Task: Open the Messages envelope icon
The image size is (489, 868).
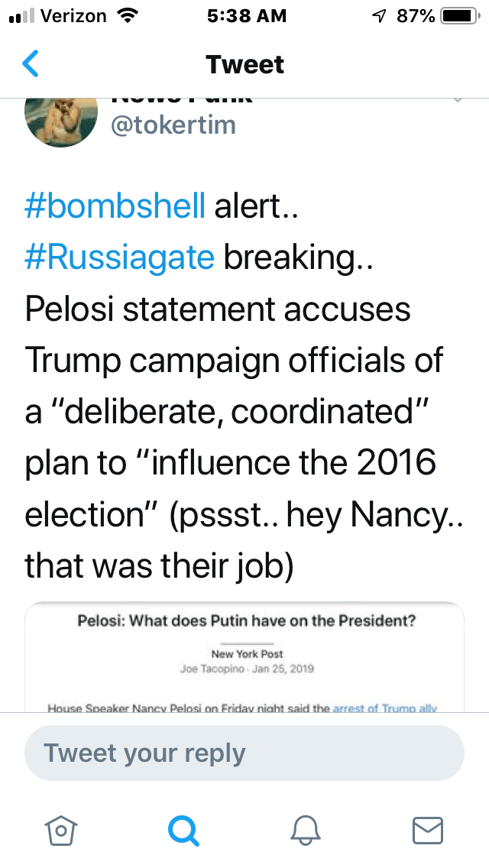Action: click(x=428, y=830)
